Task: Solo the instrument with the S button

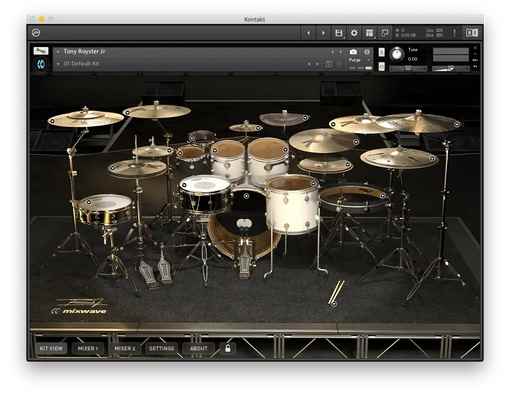Action: (x=382, y=52)
